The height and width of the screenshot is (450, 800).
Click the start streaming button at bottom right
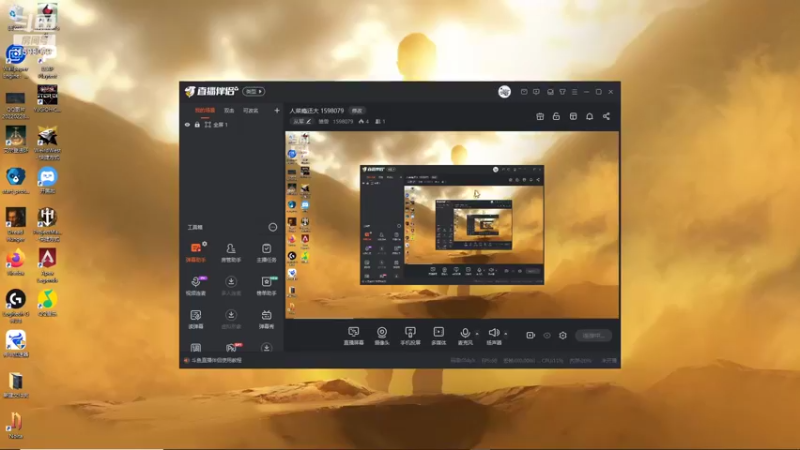point(594,335)
